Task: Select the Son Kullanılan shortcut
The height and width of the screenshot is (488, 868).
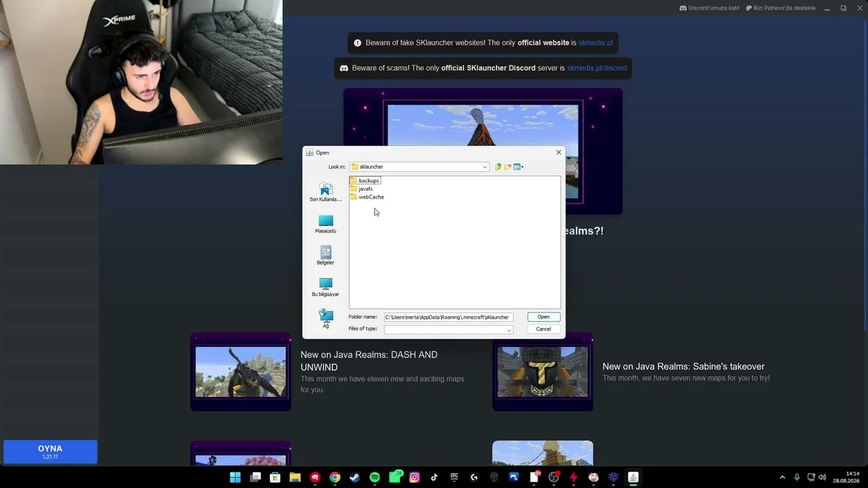Action: 325,192
